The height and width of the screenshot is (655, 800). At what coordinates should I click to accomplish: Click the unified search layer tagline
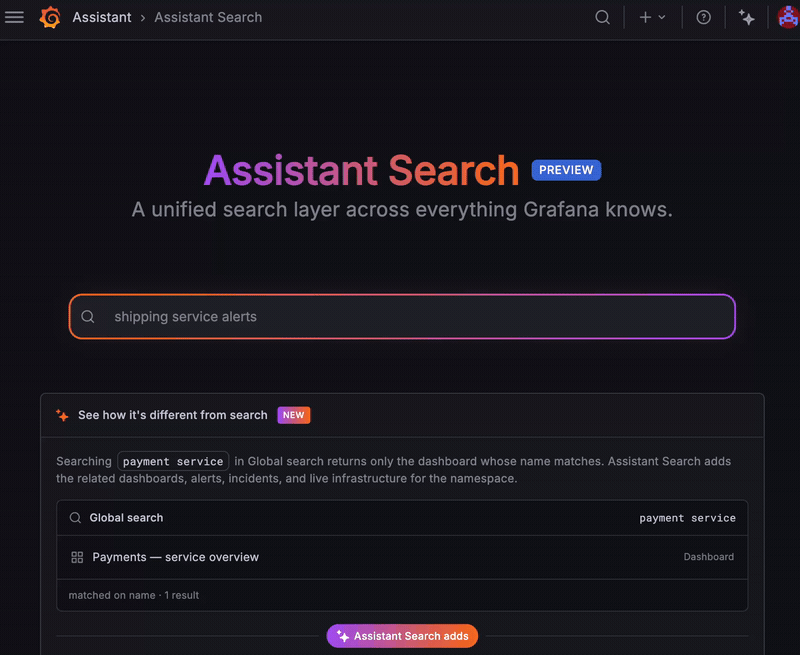[x=402, y=210]
